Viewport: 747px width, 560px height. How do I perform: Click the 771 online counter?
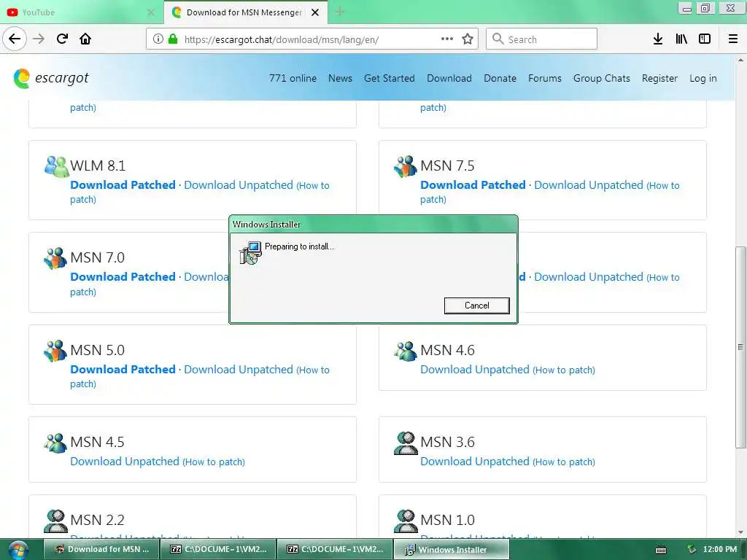(x=293, y=78)
